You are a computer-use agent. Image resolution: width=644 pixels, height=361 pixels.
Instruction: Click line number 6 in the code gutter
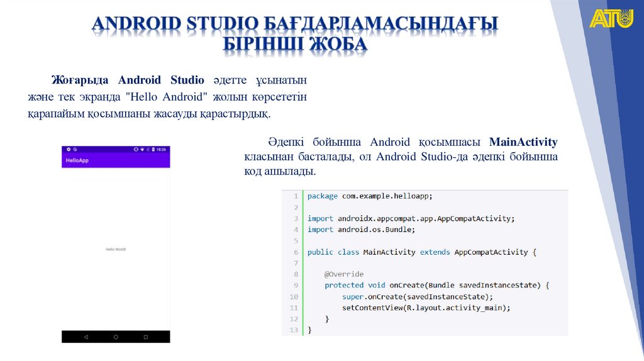[296, 252]
